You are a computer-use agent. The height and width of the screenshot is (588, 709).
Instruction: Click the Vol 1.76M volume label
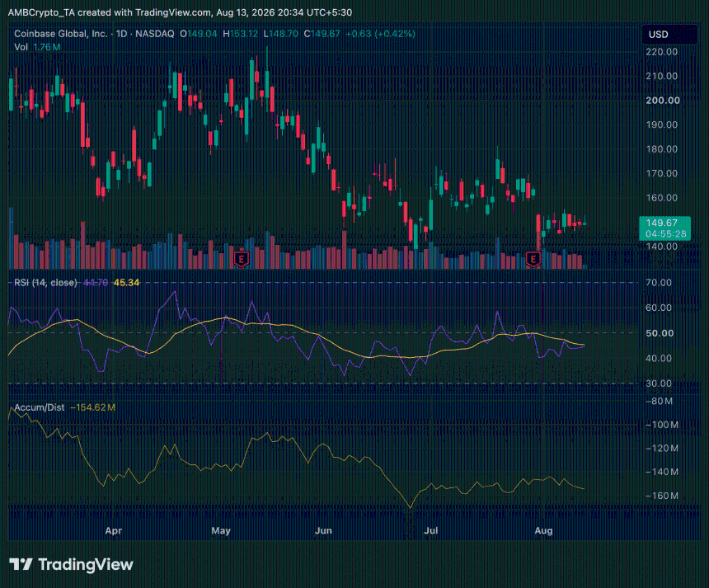click(x=37, y=47)
